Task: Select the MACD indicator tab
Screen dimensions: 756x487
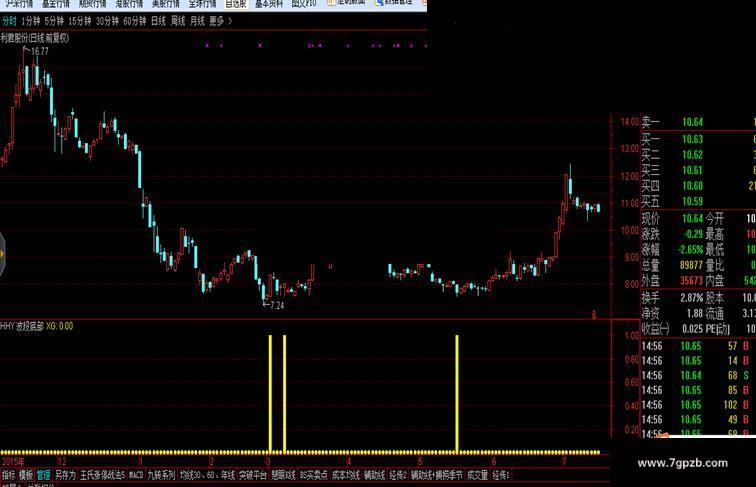Action: point(136,475)
